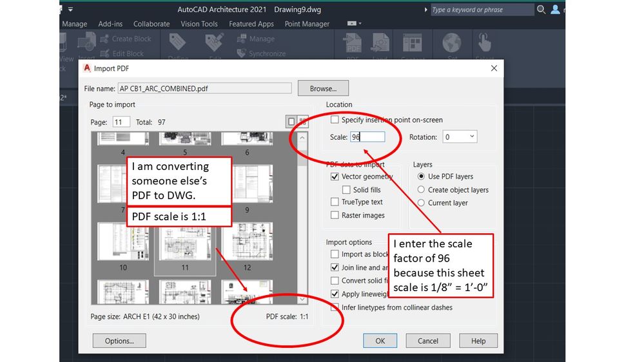Click the Land XML import icon
Image resolution: width=644 pixels, height=362 pixels.
tap(380, 43)
